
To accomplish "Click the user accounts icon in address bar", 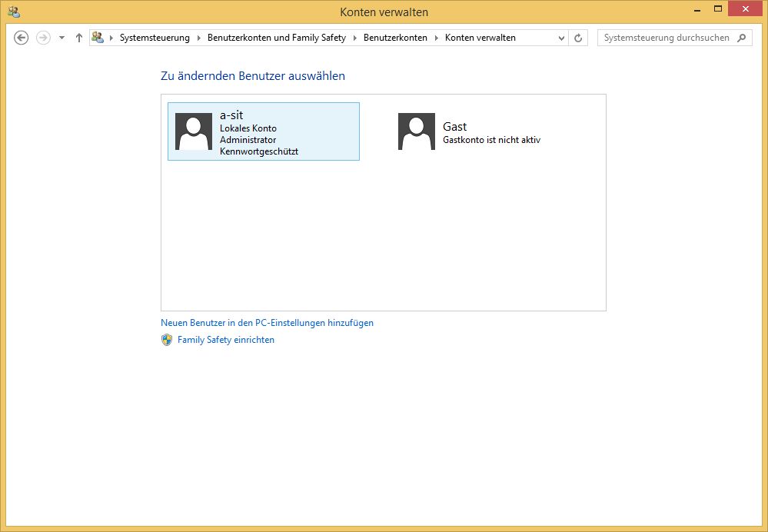I will click(98, 37).
